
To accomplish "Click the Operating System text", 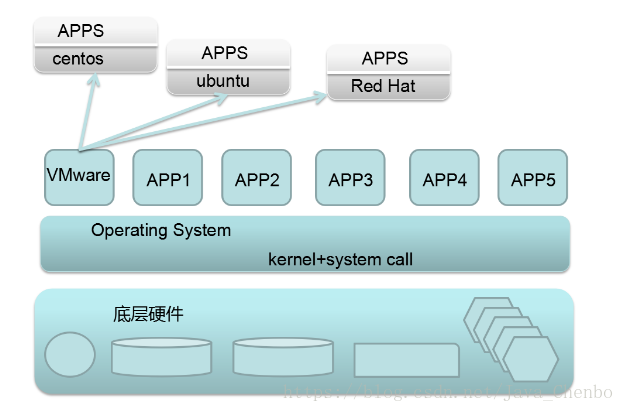I will 161,230.
